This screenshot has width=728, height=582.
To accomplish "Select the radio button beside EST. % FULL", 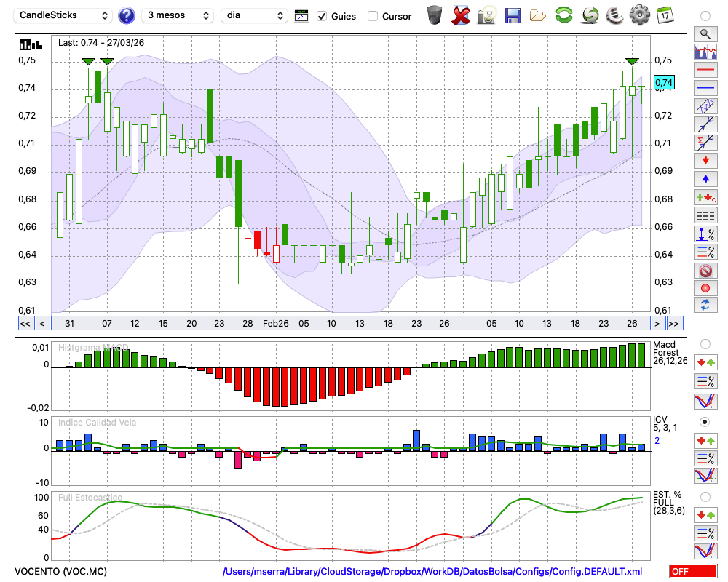I will [705, 496].
